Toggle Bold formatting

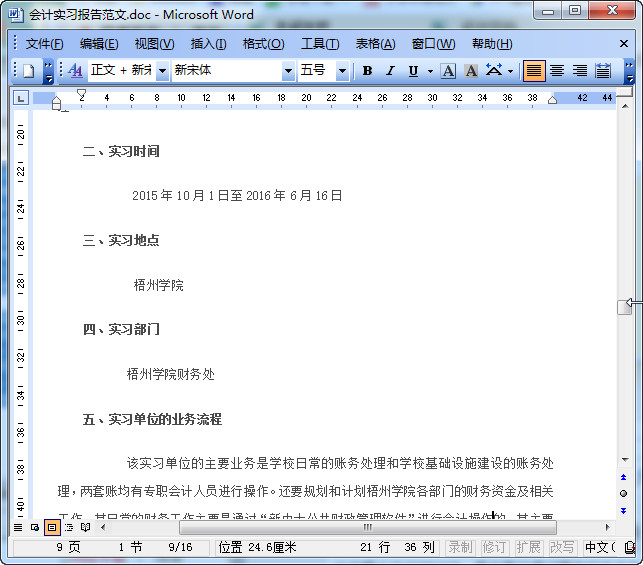pyautogui.click(x=367, y=71)
